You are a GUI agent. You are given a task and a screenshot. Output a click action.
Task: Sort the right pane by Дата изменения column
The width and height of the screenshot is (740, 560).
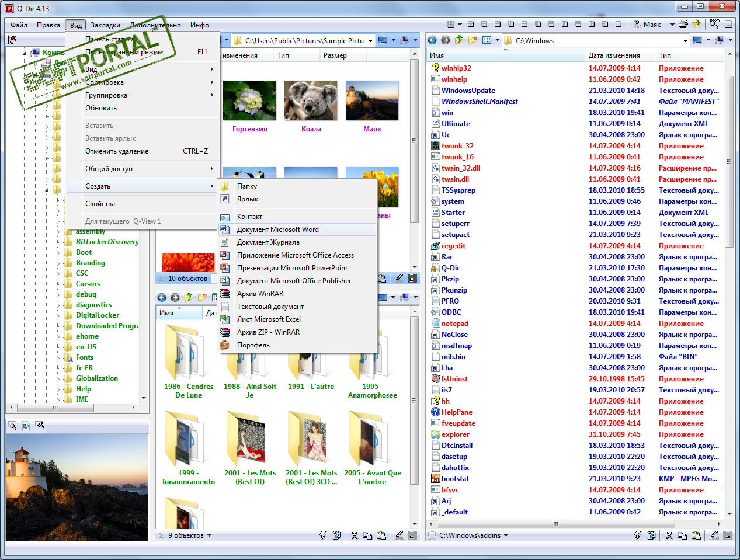coord(619,55)
